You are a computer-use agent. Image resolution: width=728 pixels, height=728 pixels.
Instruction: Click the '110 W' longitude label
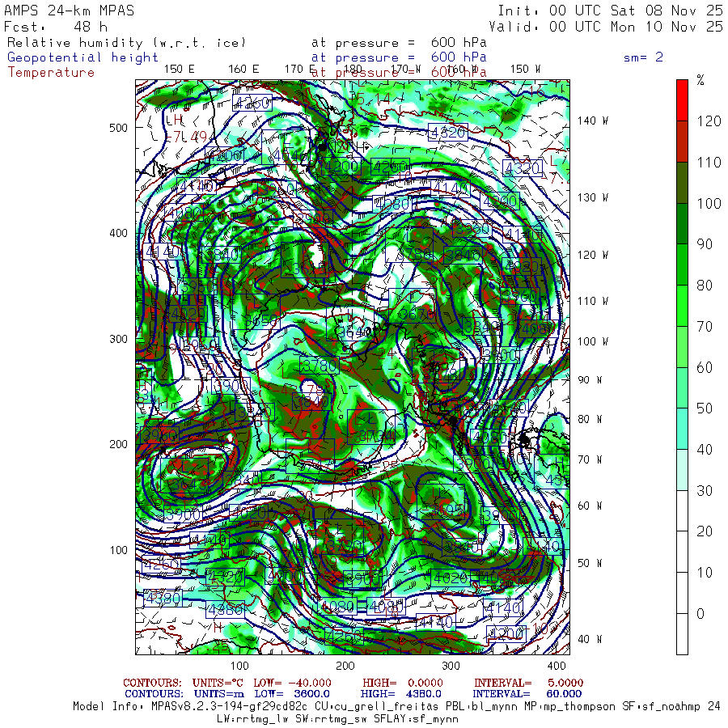[593, 302]
